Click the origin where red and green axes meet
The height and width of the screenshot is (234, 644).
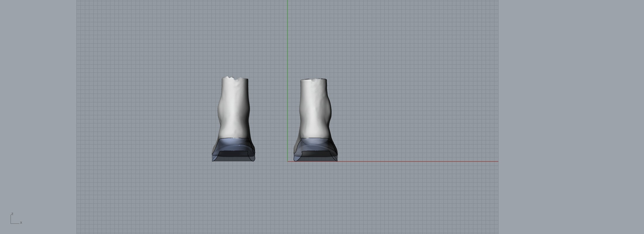[287, 161]
